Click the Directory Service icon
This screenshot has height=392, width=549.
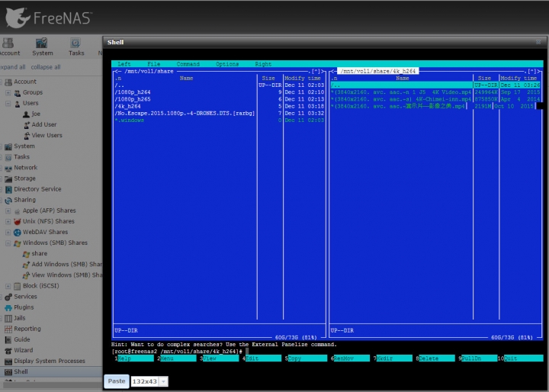(x=8, y=190)
